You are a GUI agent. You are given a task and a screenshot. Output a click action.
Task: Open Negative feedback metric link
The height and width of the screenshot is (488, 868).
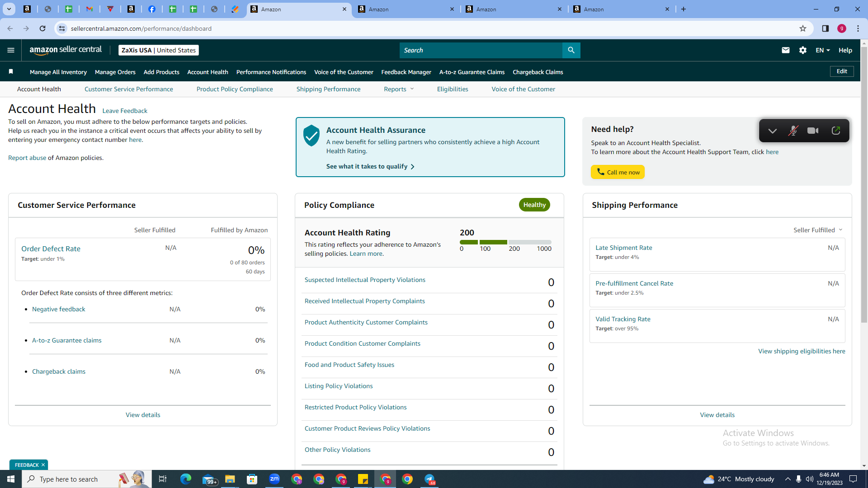(59, 309)
